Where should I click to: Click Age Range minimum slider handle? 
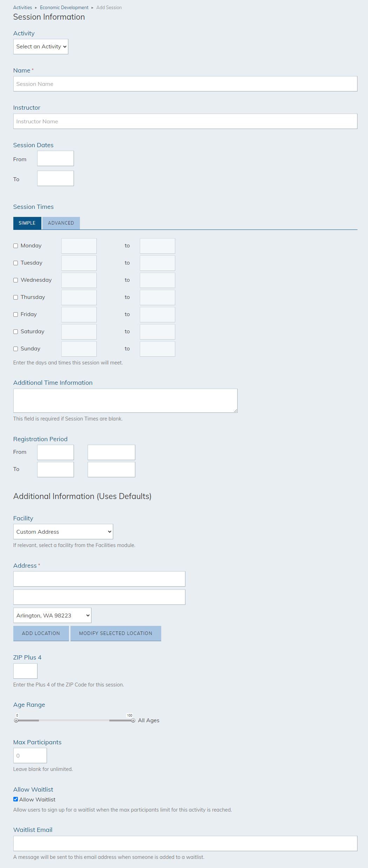(16, 720)
